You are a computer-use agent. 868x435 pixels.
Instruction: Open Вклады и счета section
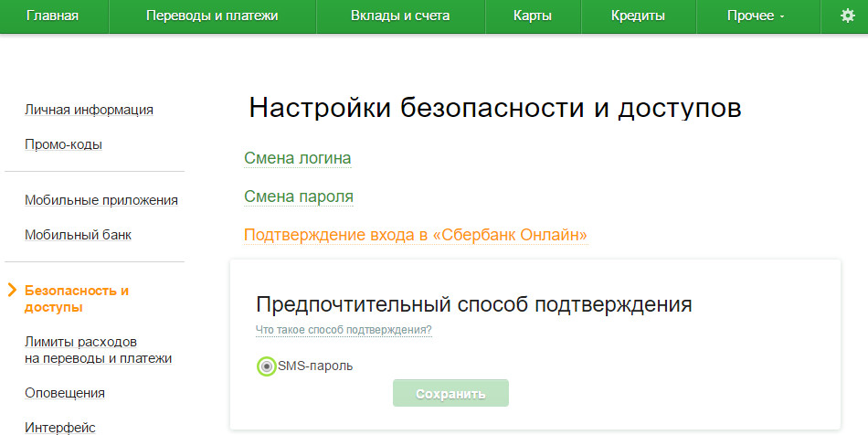point(400,16)
